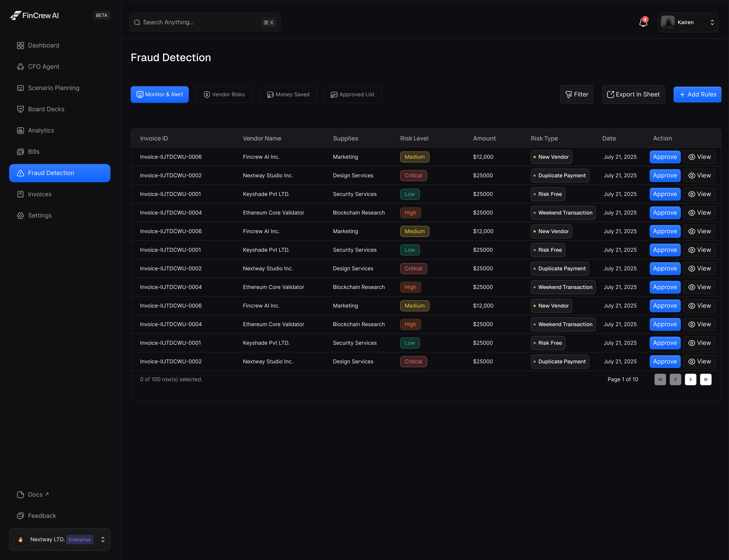Sort by the Vendor Name column header
This screenshot has width=729, height=560.
(262, 138)
